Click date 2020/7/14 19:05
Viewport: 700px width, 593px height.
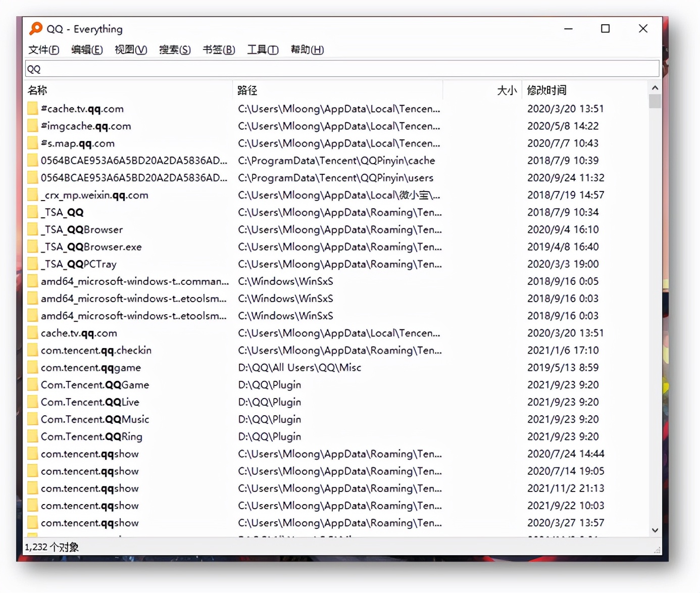[x=566, y=471]
